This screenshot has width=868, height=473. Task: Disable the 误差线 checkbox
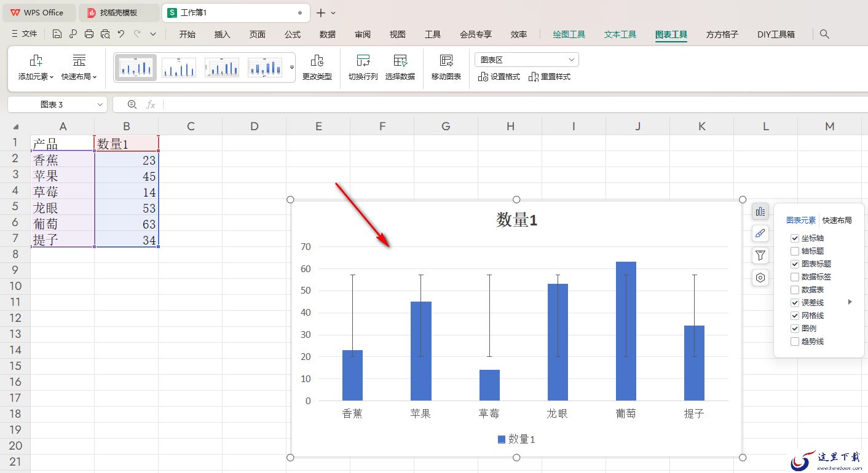[x=795, y=303]
